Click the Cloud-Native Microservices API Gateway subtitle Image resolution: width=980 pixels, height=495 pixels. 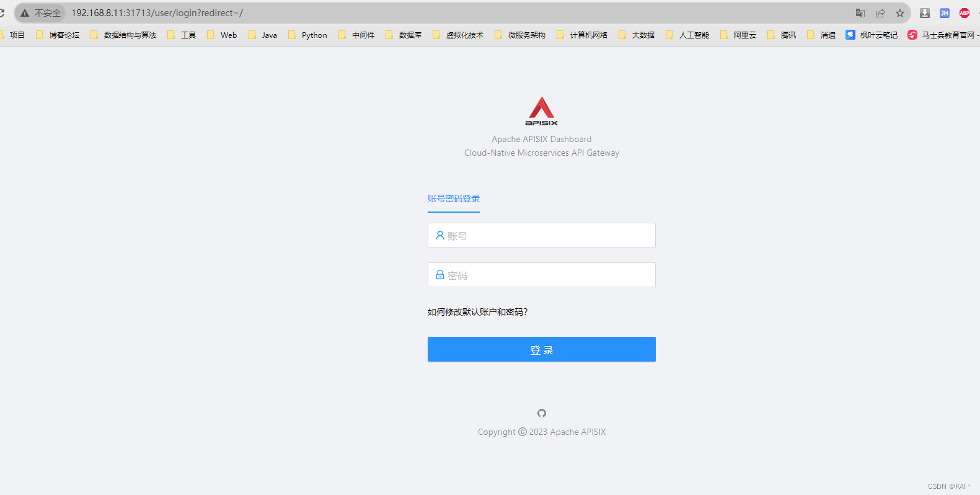(542, 153)
